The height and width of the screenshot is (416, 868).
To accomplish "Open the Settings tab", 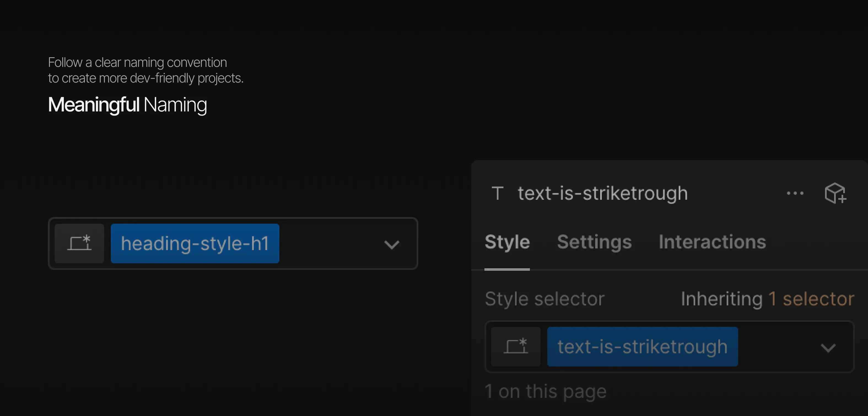I will tap(594, 242).
